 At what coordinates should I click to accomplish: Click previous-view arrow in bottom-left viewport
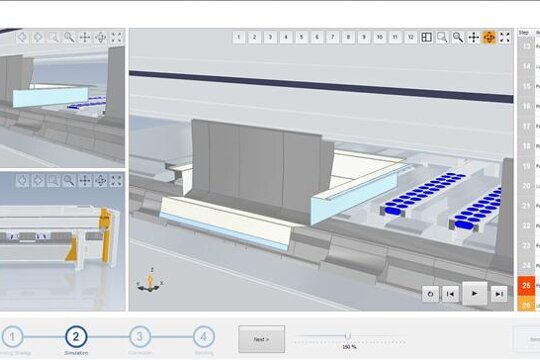(22, 181)
